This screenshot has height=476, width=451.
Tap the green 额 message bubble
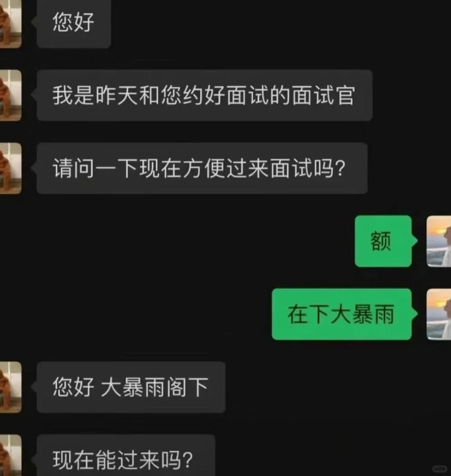tap(383, 241)
